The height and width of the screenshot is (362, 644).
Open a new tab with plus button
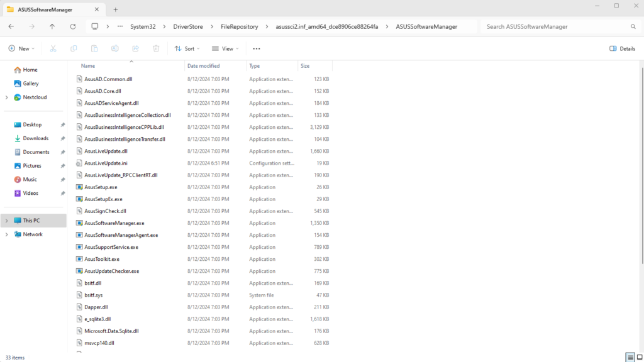[x=116, y=9]
